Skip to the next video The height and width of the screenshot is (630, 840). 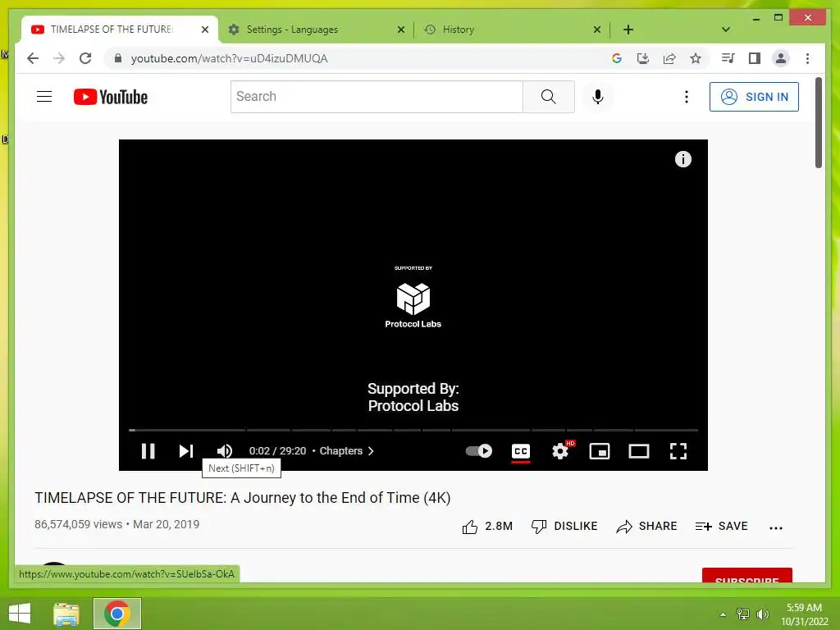[186, 451]
